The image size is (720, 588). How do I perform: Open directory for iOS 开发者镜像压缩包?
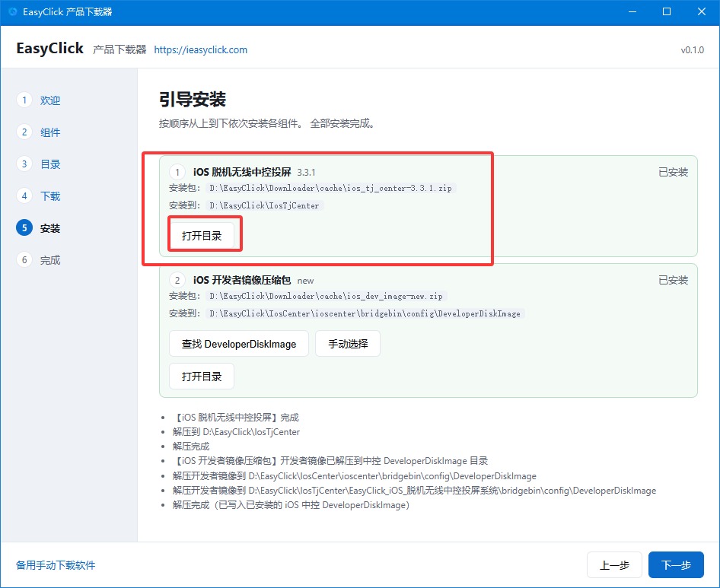(x=202, y=377)
